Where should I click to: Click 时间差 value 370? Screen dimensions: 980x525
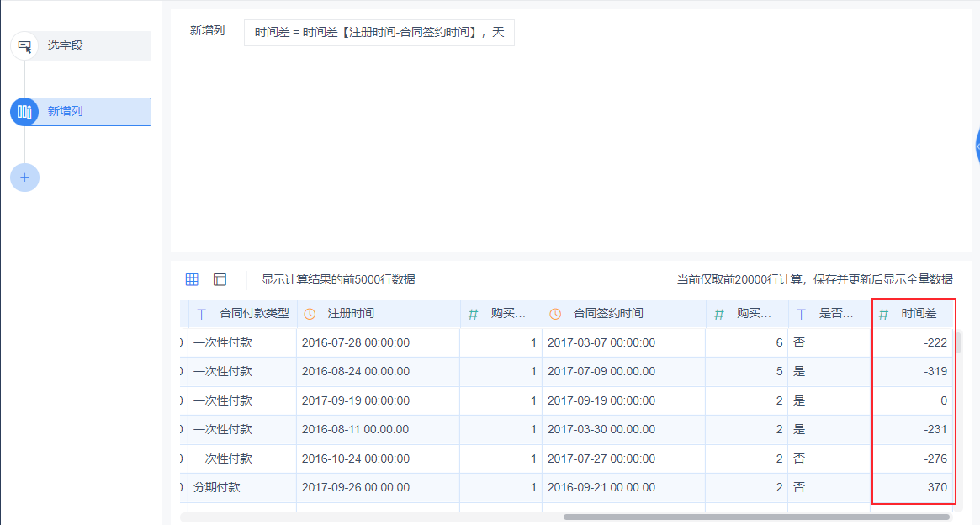coord(937,487)
